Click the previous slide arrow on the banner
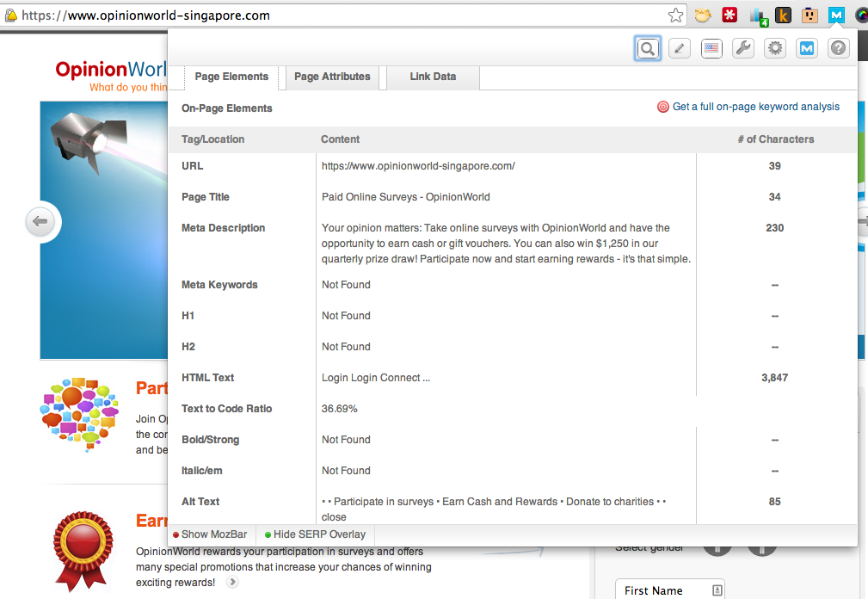868x599 pixels. (x=40, y=221)
